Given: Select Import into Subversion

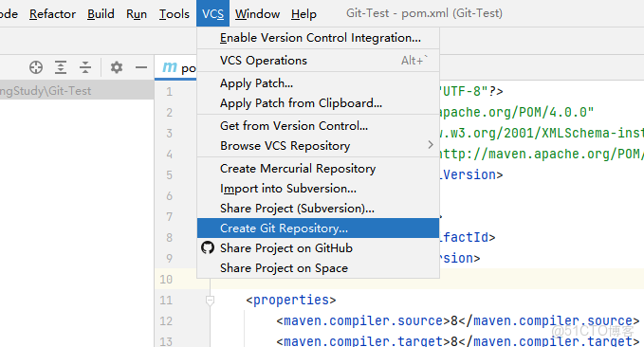Looking at the screenshot, I should point(319,189).
